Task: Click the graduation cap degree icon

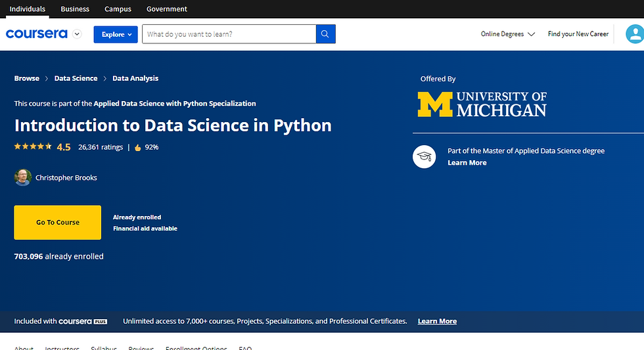Action: (424, 156)
